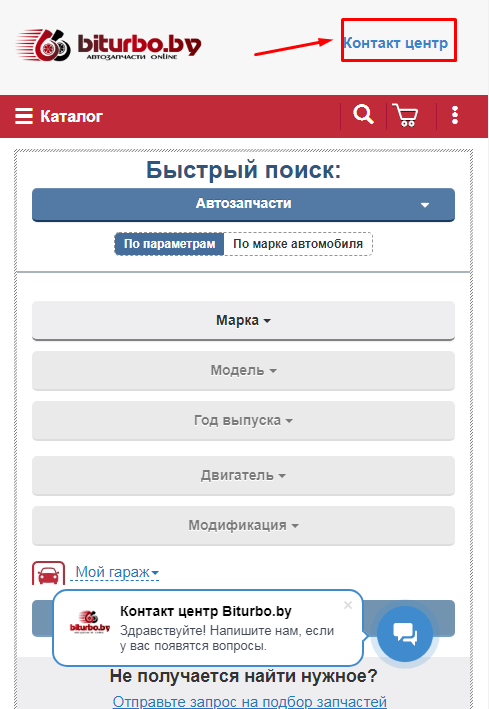Click the biturbo.by logo
This screenshot has width=489, height=709.
point(109,45)
